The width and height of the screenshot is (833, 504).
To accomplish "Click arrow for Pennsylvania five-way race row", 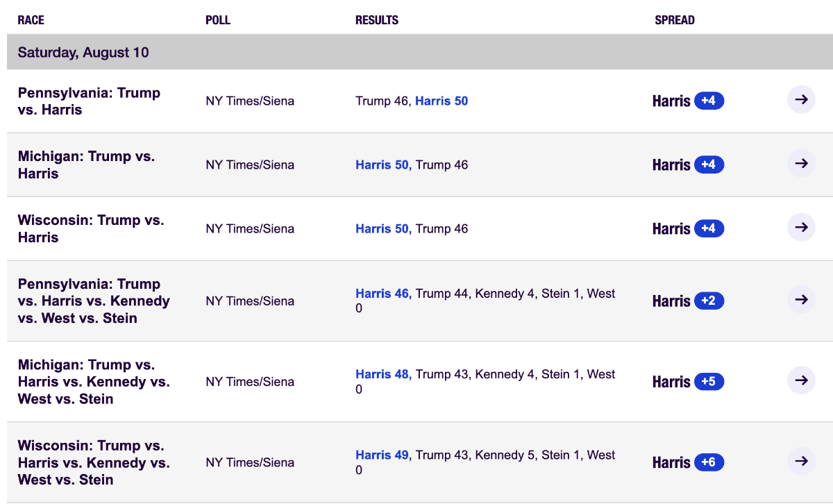I will click(x=801, y=300).
